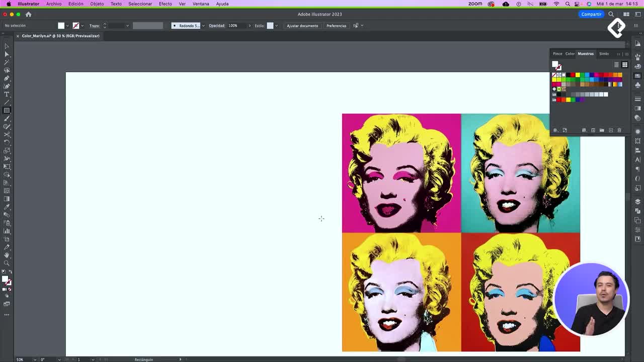Open the Swatch Libraries menu icon
This screenshot has height=362, width=644.
[x=556, y=130]
